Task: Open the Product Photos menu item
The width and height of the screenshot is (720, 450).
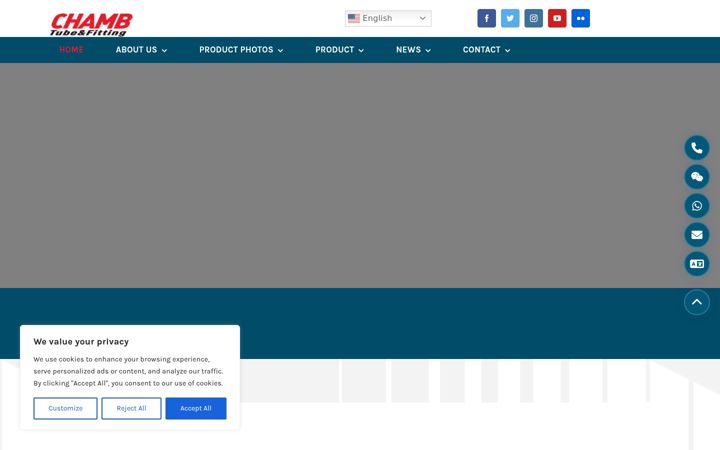Action: coord(236,50)
